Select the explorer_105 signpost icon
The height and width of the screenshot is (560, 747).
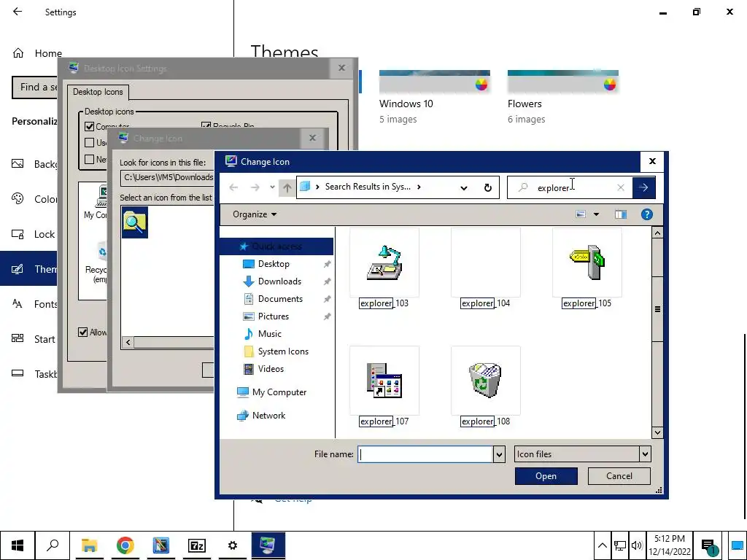coord(587,262)
